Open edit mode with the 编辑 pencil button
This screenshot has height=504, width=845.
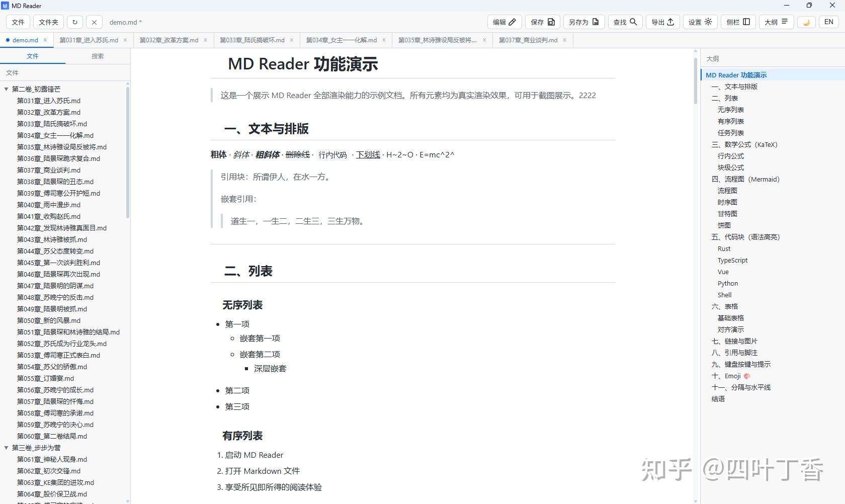pos(504,22)
